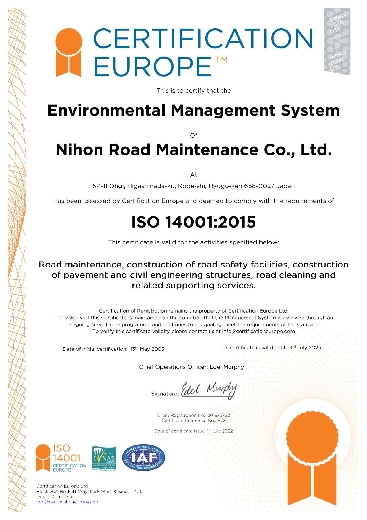367x520 pixels.
Task: Click the ISO 14001 Certification Europe badge
Action: 60,458
